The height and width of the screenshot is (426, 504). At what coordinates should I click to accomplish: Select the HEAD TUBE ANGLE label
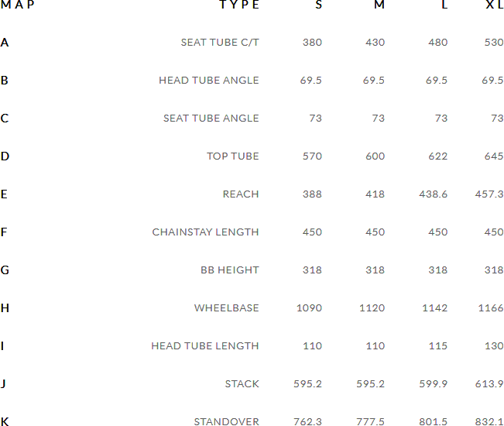(209, 81)
